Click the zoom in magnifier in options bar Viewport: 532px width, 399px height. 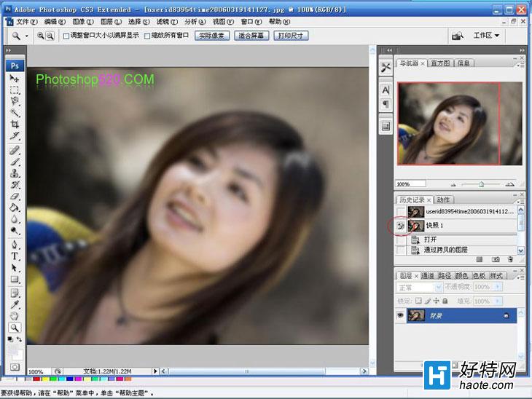pos(40,36)
